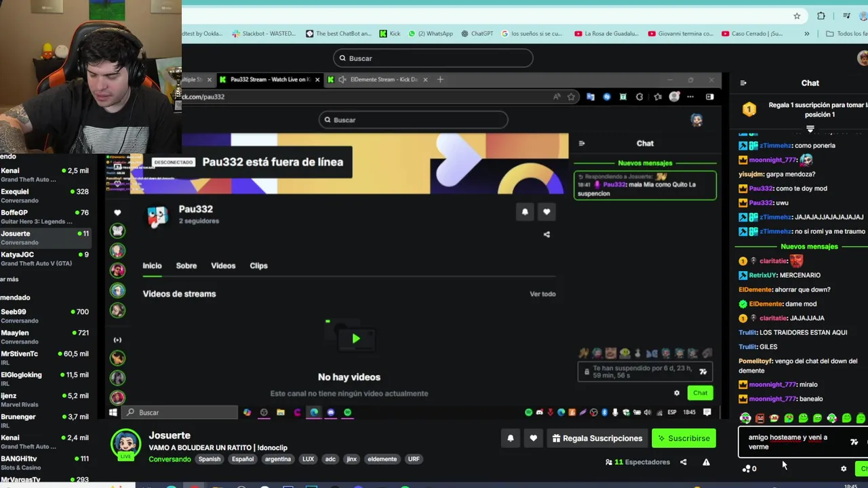The image size is (868, 488).
Task: Open new tab in inner browser
Action: click(x=440, y=79)
